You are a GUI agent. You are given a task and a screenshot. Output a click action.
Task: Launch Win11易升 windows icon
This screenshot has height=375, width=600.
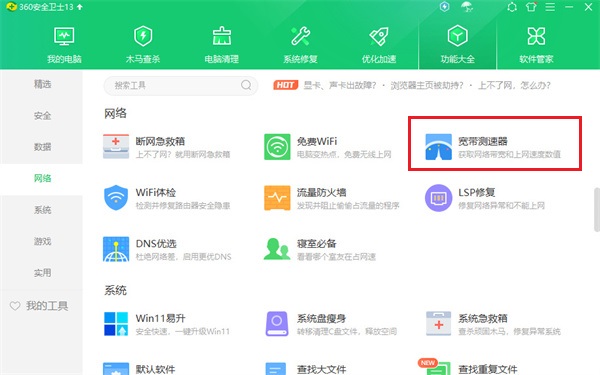116,324
